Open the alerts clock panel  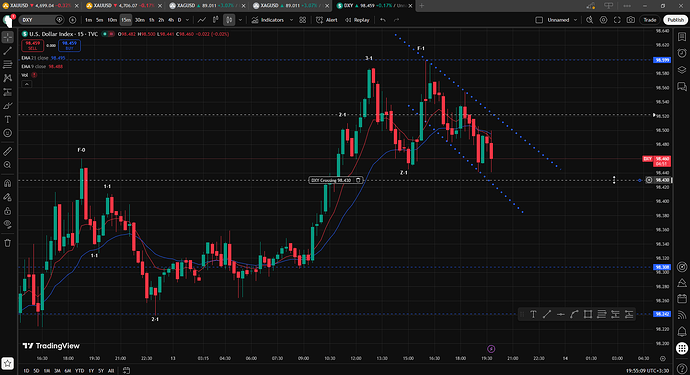[682, 53]
